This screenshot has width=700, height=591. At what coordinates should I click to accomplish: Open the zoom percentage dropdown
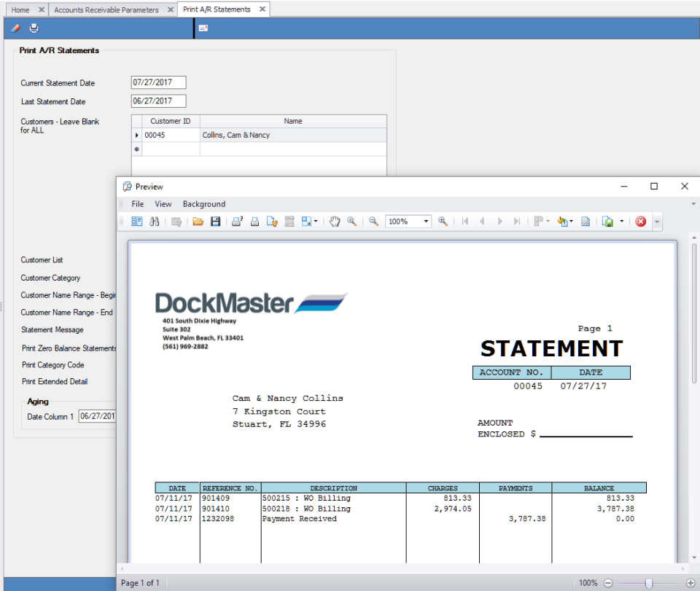[425, 221]
